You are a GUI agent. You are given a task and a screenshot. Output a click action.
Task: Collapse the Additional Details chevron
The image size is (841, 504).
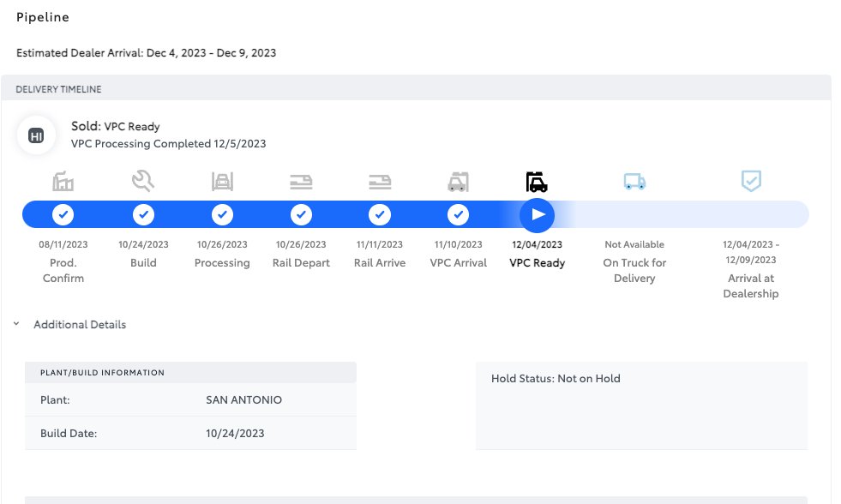tap(16, 324)
